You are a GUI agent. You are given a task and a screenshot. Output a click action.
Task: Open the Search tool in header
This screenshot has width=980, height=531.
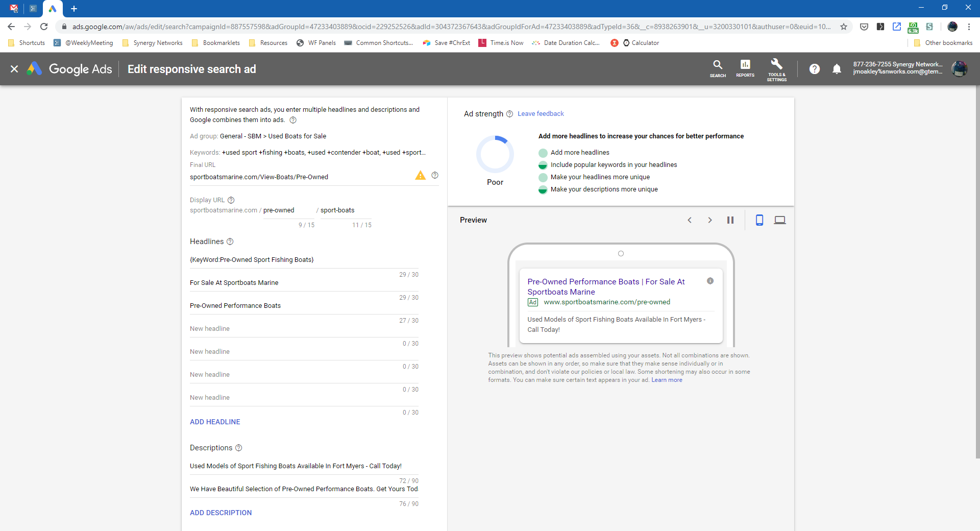coord(718,68)
